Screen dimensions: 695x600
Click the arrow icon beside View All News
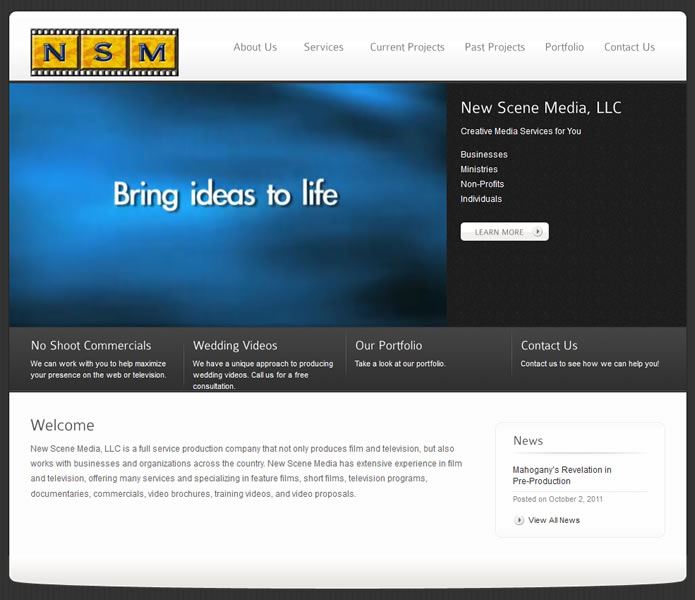[519, 520]
